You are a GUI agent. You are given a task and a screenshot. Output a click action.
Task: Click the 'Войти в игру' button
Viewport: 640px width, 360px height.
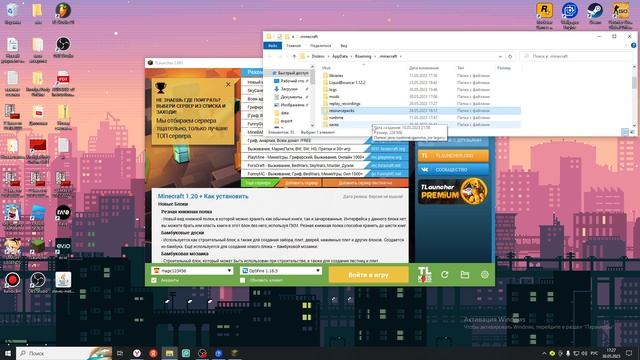(x=368, y=275)
